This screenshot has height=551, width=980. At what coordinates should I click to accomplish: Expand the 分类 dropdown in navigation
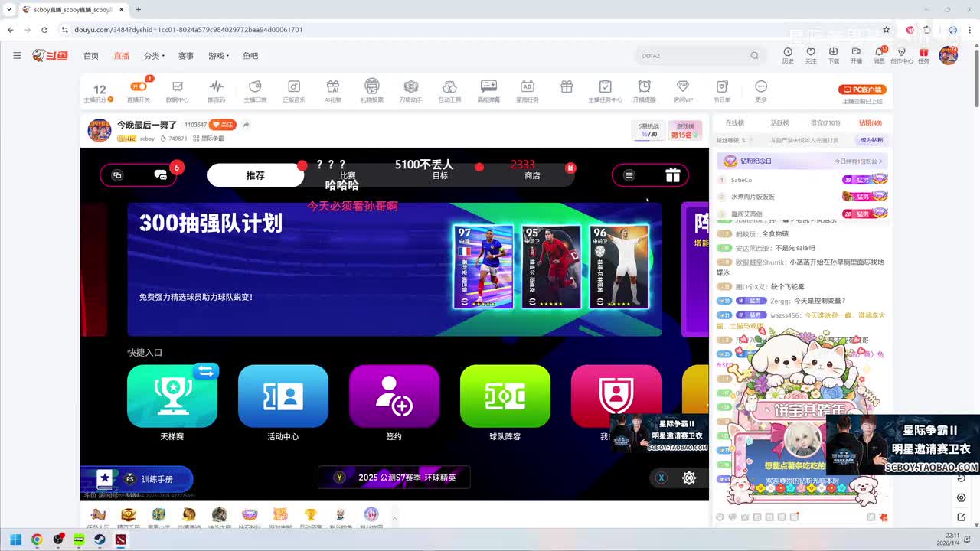tap(154, 56)
